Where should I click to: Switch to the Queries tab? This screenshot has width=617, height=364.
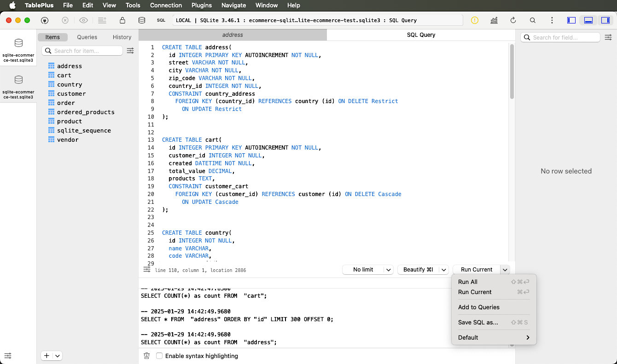pos(87,37)
